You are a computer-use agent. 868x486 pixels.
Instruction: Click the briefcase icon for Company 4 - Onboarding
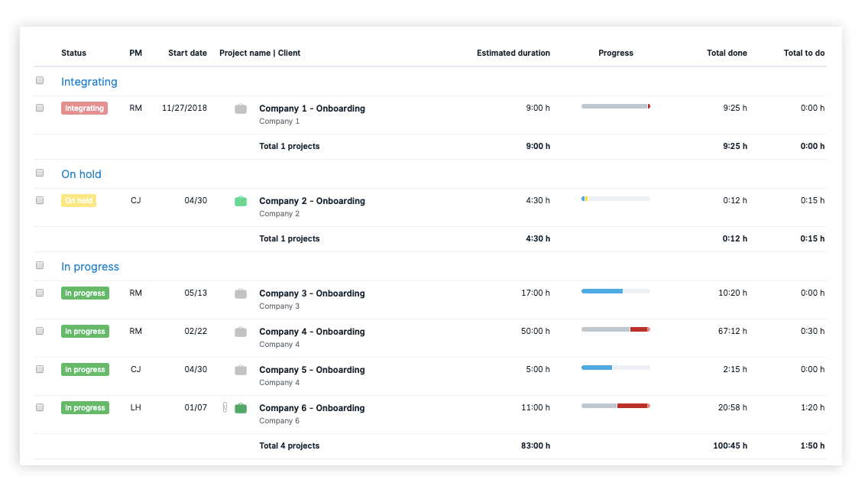(240, 332)
